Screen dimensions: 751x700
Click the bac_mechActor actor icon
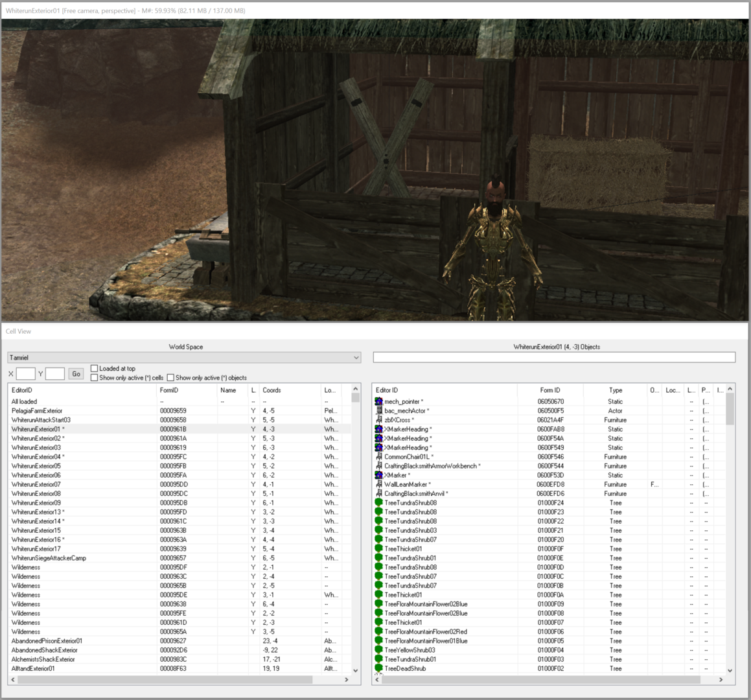pyautogui.click(x=378, y=411)
